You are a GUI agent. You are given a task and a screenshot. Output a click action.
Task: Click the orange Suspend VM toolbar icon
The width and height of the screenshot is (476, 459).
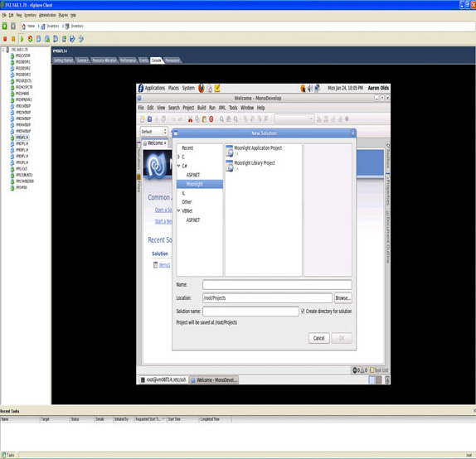coord(13,39)
